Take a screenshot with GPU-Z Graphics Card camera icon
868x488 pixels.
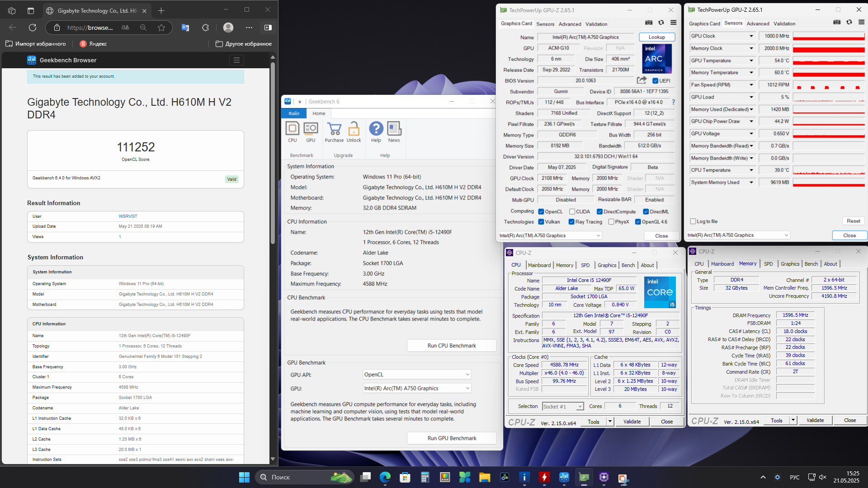pyautogui.click(x=649, y=23)
